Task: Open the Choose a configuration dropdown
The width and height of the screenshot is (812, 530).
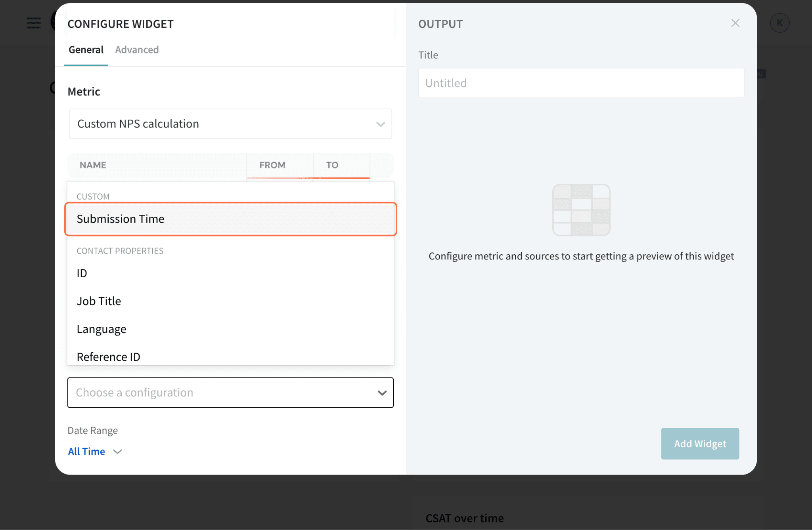Action: (230, 393)
